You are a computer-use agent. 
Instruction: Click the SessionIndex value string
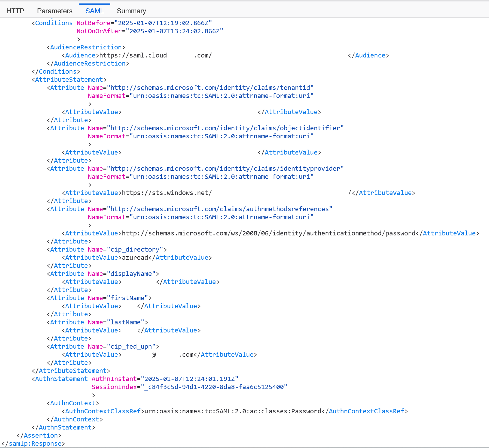pyautogui.click(x=214, y=387)
